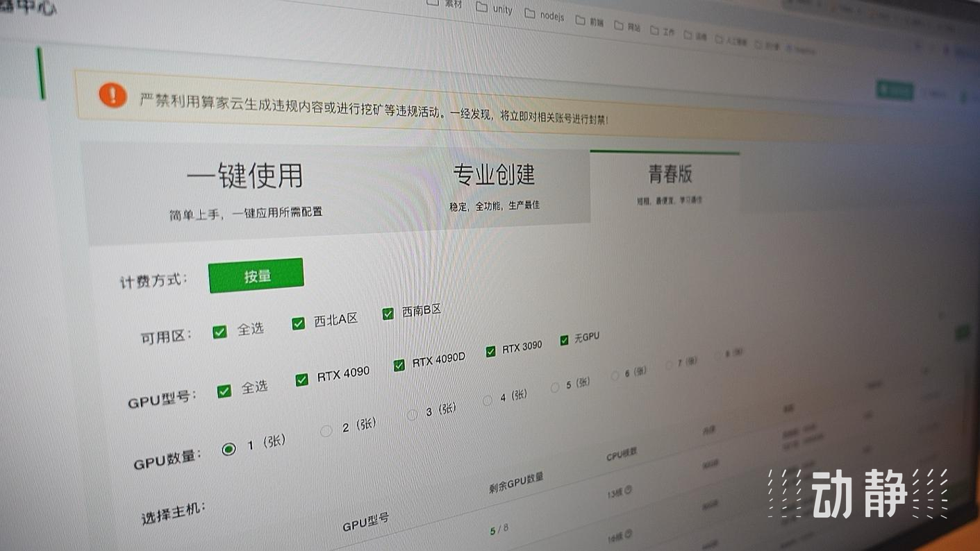The image size is (980, 551).
Task: Click the 选择主机 label
Action: tap(174, 512)
